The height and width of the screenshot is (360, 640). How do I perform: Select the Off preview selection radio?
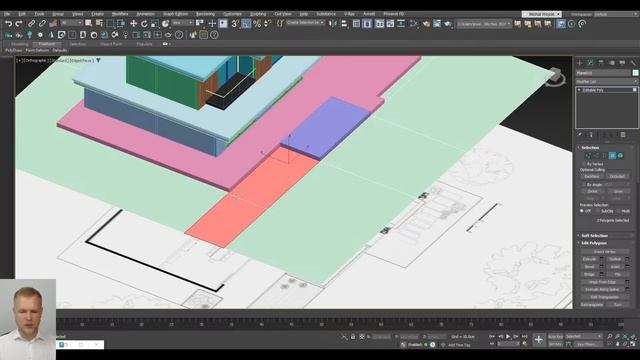(x=582, y=211)
